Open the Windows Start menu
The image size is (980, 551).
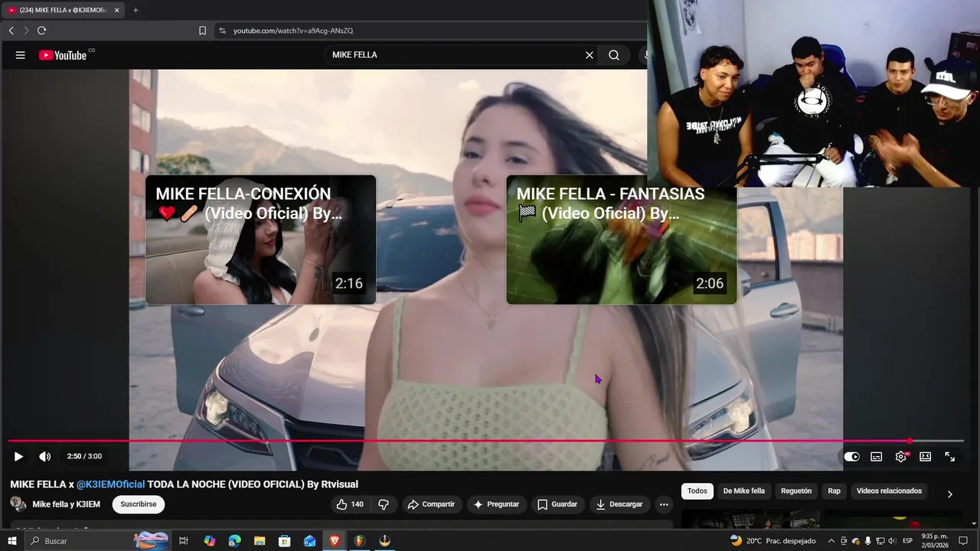tap(11, 541)
